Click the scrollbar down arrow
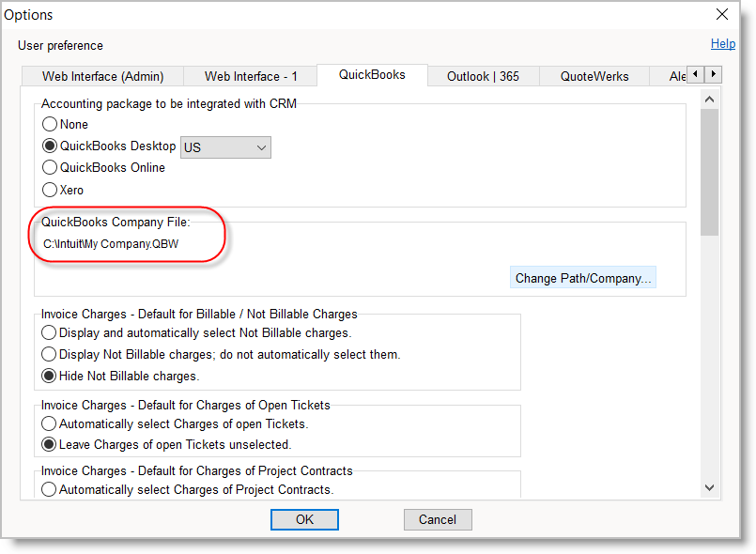This screenshot has width=756, height=554. 709,487
